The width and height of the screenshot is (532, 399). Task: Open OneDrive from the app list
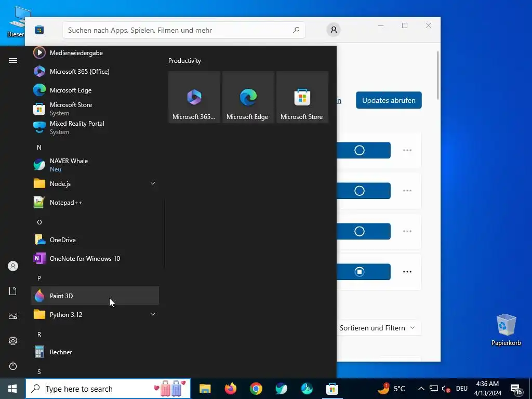95,240
